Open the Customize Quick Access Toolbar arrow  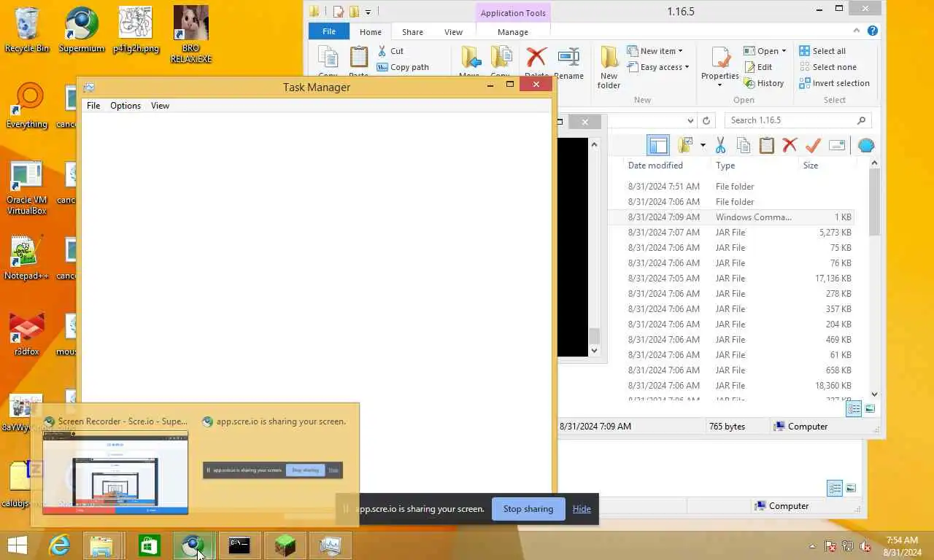(368, 12)
